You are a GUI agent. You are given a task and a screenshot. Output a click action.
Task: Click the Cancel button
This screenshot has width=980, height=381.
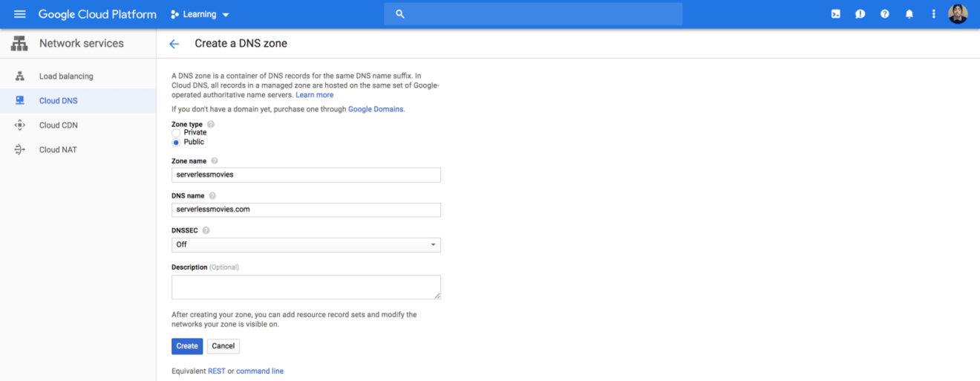223,346
